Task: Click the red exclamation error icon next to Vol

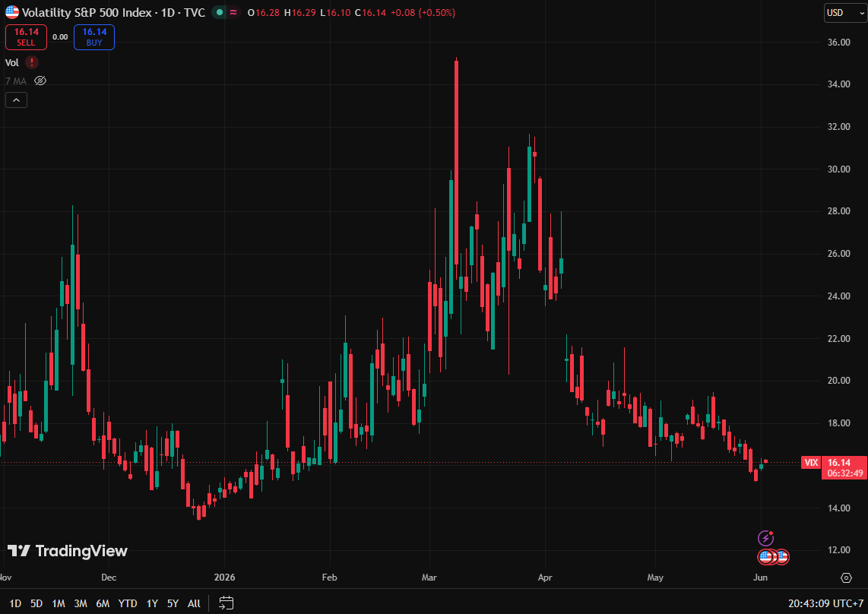Action: point(32,62)
